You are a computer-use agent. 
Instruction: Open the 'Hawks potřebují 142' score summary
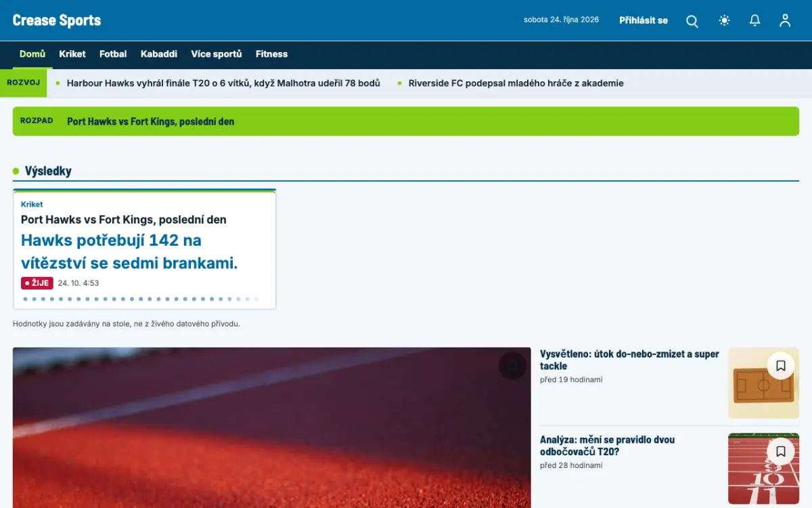[x=129, y=251]
